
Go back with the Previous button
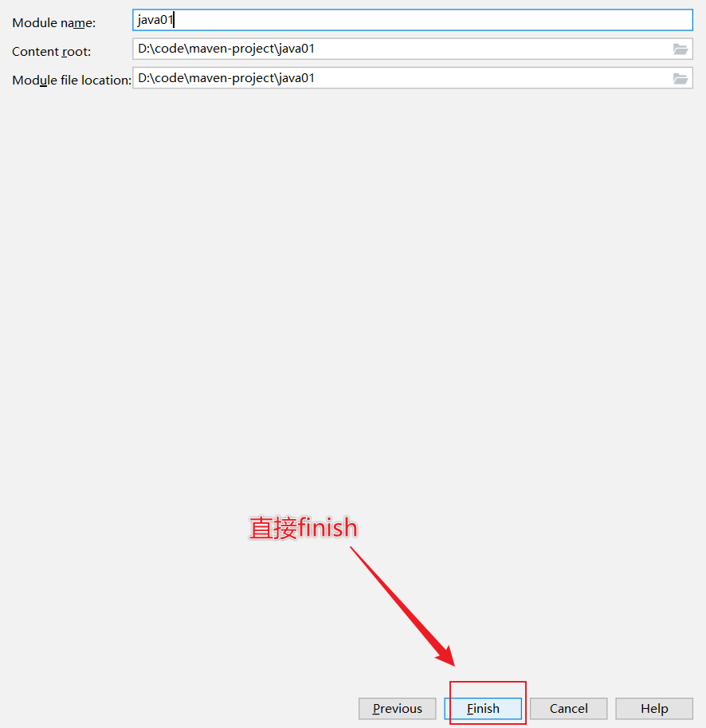(398, 709)
